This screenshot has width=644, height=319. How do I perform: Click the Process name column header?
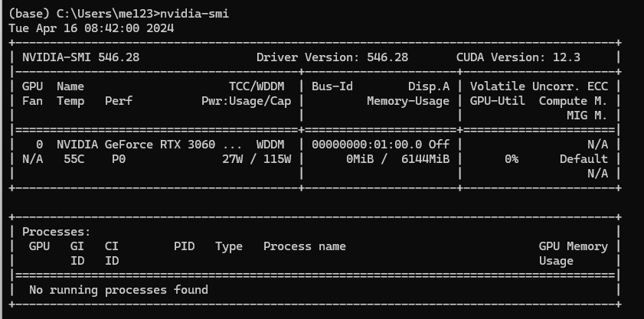coord(305,246)
